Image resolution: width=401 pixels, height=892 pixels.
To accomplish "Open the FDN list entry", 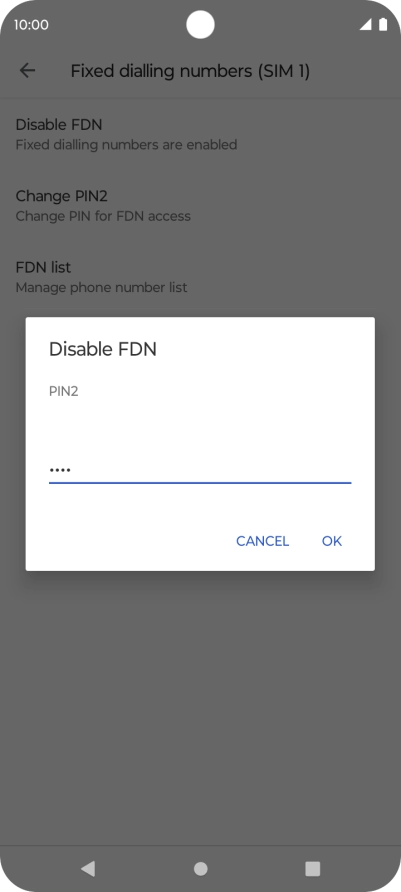I will [200, 276].
